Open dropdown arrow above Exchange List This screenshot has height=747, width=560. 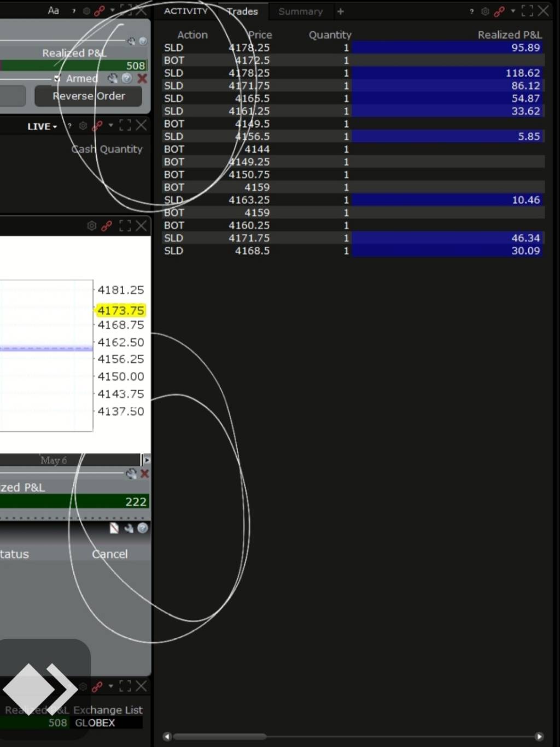coord(111,686)
